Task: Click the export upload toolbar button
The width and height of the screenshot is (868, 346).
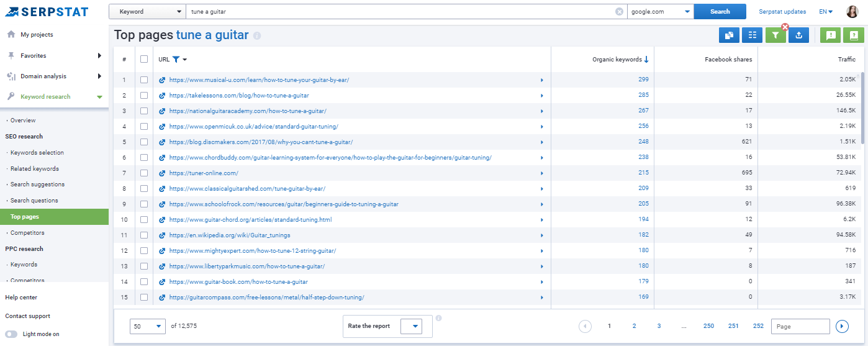Action: click(799, 35)
